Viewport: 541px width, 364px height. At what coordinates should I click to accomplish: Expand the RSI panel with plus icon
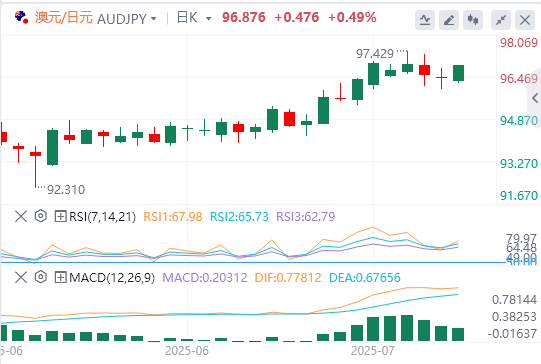(x=60, y=217)
